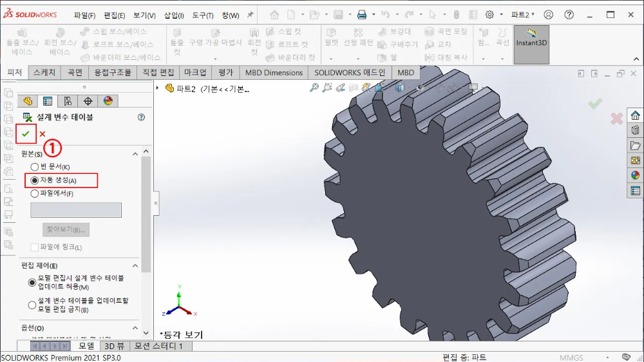Screen dimensions: 644x362
Task: Collapse the 원본 section
Action: 135,154
